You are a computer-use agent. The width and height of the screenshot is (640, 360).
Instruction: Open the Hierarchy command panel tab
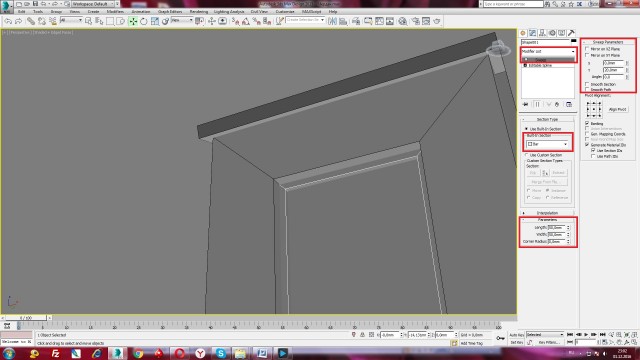pyautogui.click(x=542, y=33)
